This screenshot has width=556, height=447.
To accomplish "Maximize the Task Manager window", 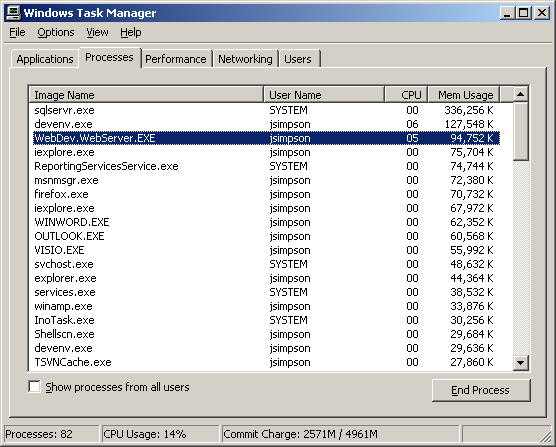I will (524, 13).
